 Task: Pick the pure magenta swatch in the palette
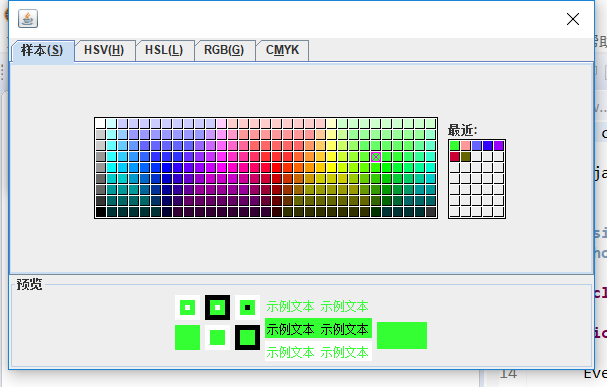221,168
